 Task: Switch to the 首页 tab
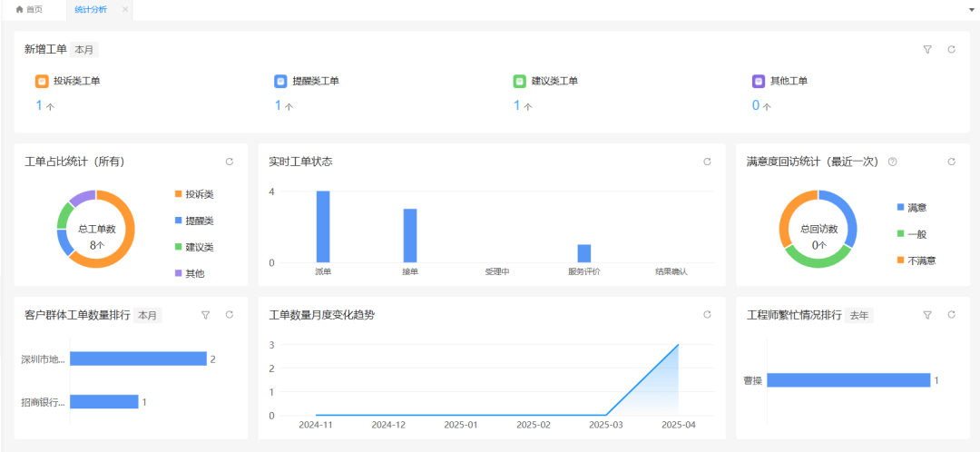29,10
